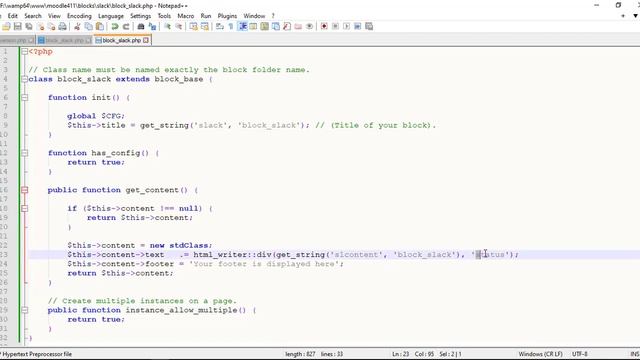Collapse the <?php fold on line 1
This screenshot has height=360, width=640.
click(x=24, y=51)
